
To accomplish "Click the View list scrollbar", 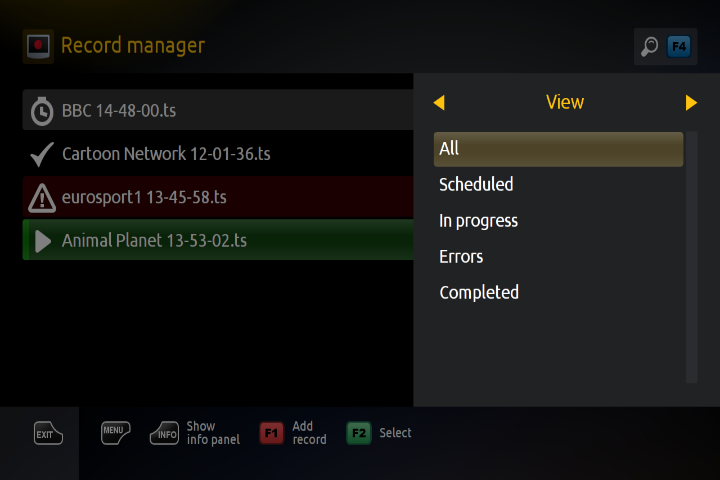I will tap(691, 256).
